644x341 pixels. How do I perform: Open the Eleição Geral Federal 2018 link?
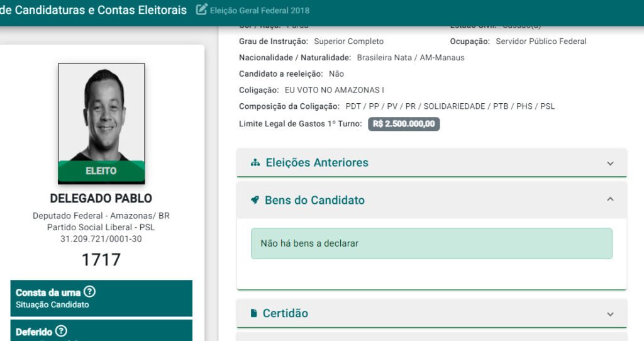pyautogui.click(x=259, y=11)
